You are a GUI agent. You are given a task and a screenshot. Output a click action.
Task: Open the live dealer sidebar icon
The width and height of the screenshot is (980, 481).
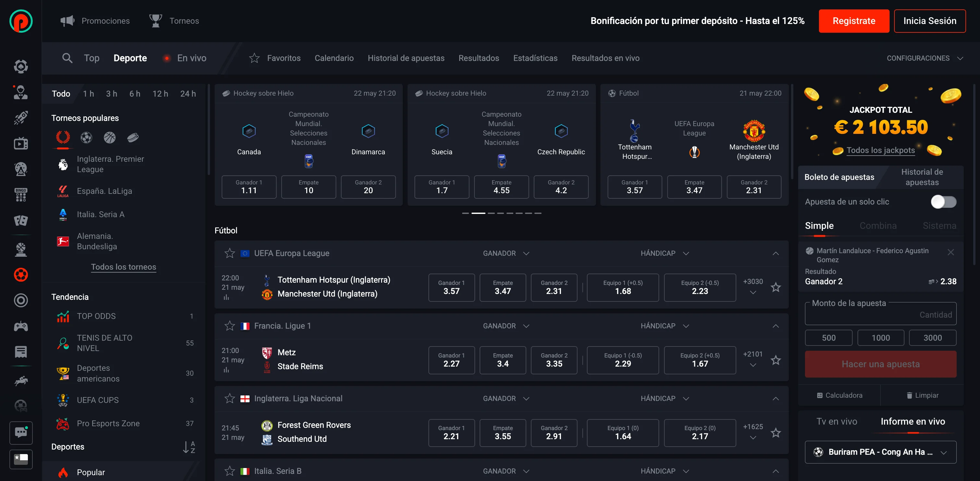point(21,92)
